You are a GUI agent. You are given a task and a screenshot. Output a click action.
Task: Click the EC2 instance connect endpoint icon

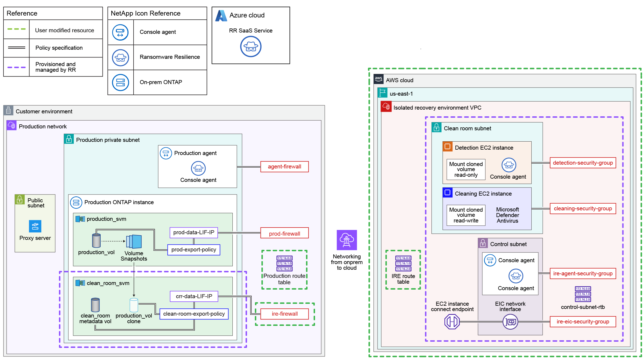point(452,322)
